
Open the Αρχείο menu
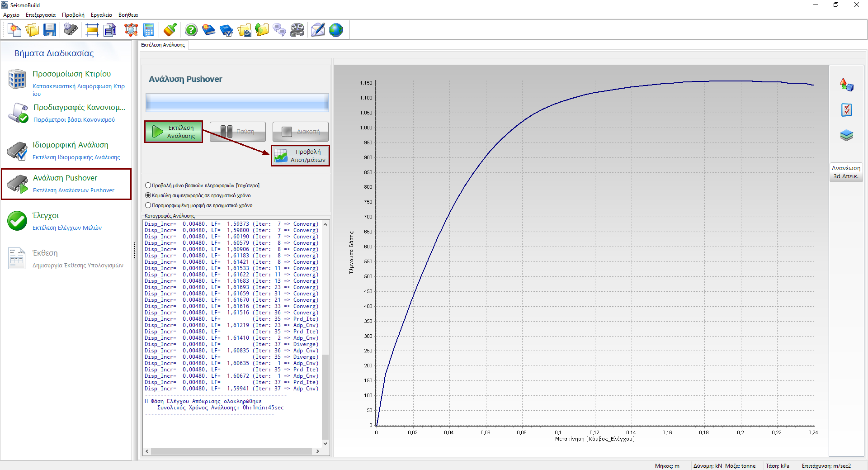(x=11, y=15)
